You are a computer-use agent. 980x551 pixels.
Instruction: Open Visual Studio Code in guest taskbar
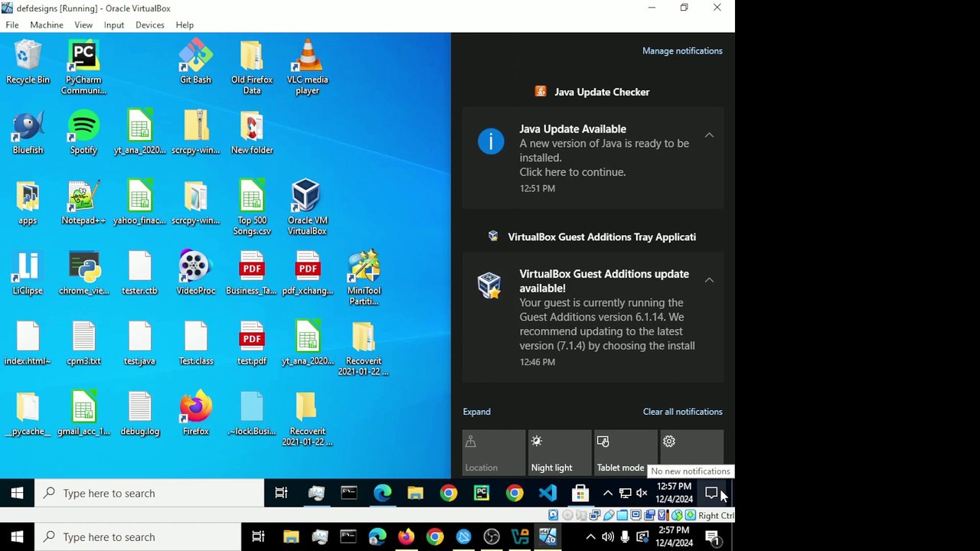point(547,494)
